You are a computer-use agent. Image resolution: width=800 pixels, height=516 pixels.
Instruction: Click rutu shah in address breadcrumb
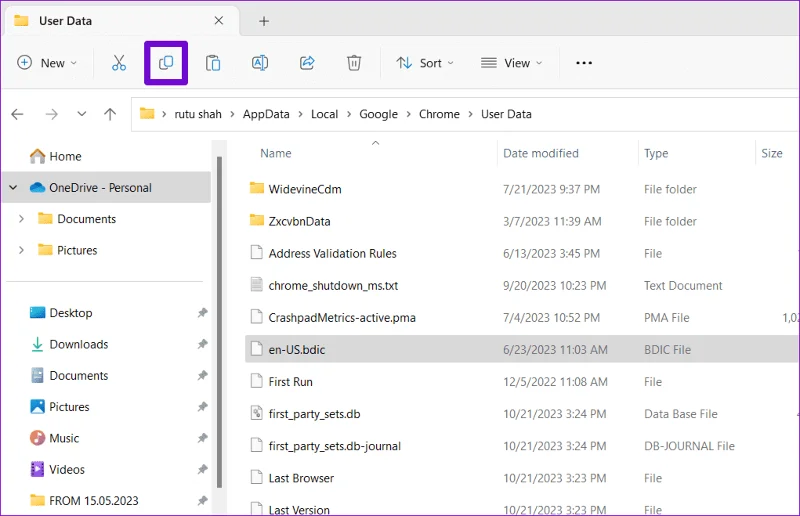click(x=198, y=114)
